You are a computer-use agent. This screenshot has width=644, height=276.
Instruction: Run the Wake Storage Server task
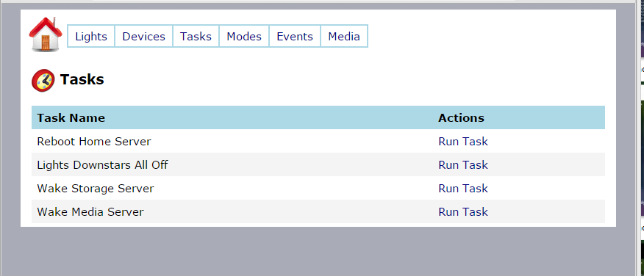463,188
